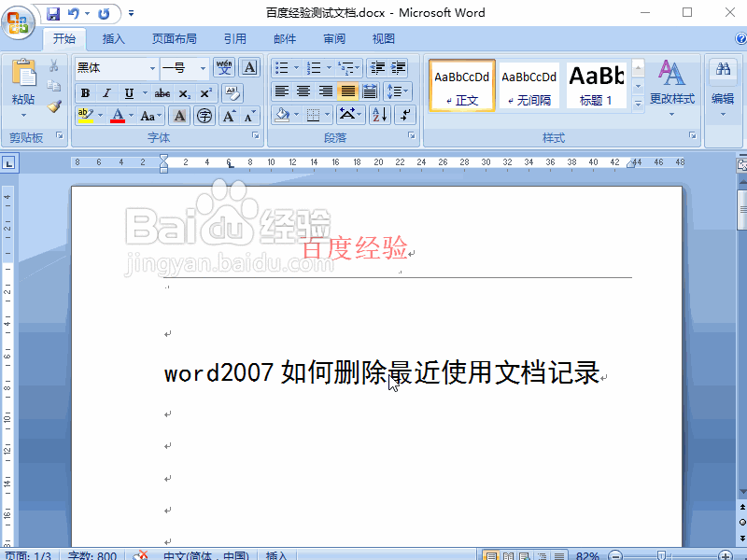Switch to the 审阅 tab
747x560 pixels.
pyautogui.click(x=334, y=38)
